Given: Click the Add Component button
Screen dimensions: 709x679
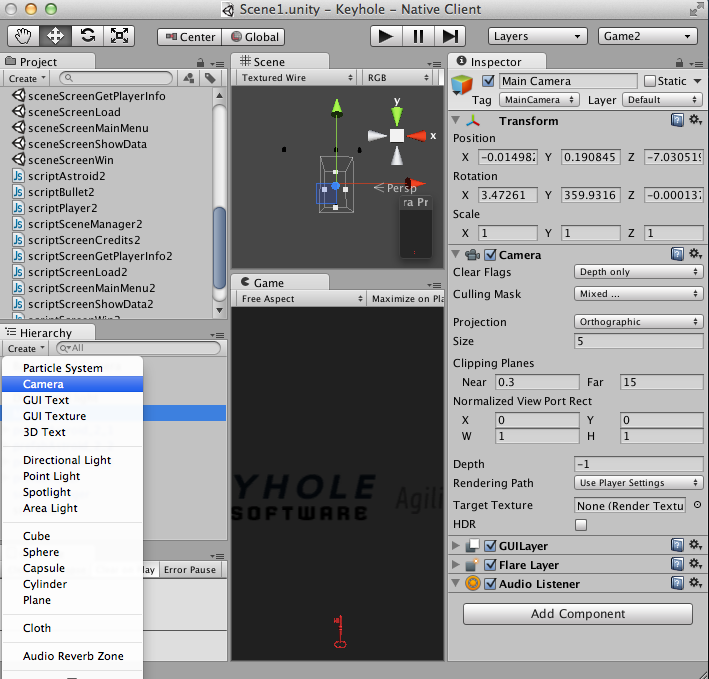Looking at the screenshot, I should point(578,614).
